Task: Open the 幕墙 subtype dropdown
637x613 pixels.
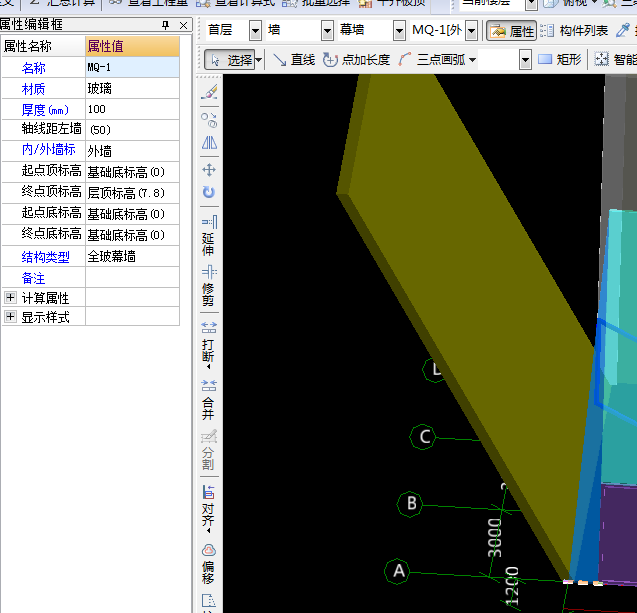Action: [399, 31]
